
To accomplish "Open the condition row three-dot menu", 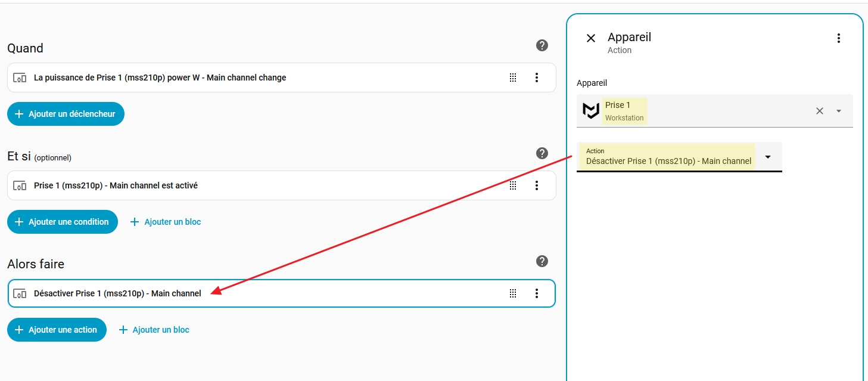I will (x=536, y=185).
